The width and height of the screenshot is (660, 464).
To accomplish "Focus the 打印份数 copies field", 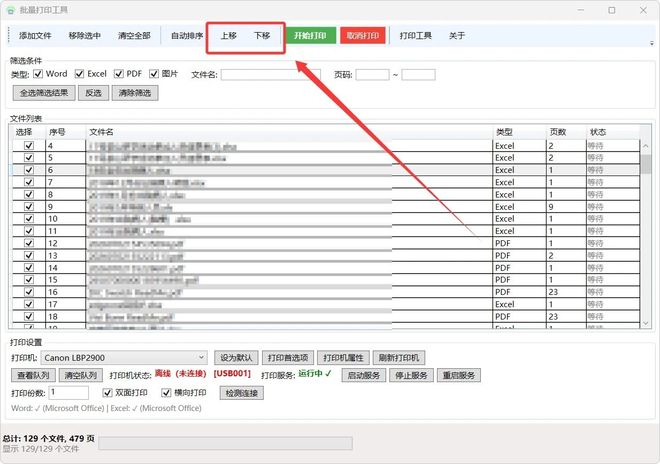I will (x=69, y=393).
